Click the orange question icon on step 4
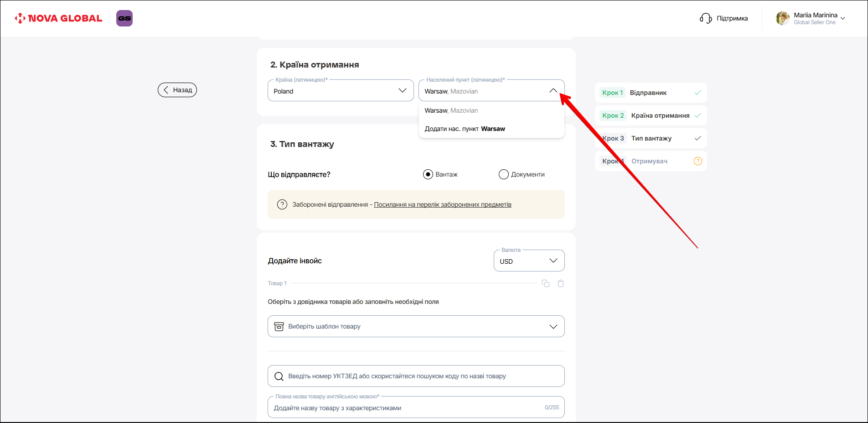Viewport: 868px width, 423px height. tap(697, 161)
